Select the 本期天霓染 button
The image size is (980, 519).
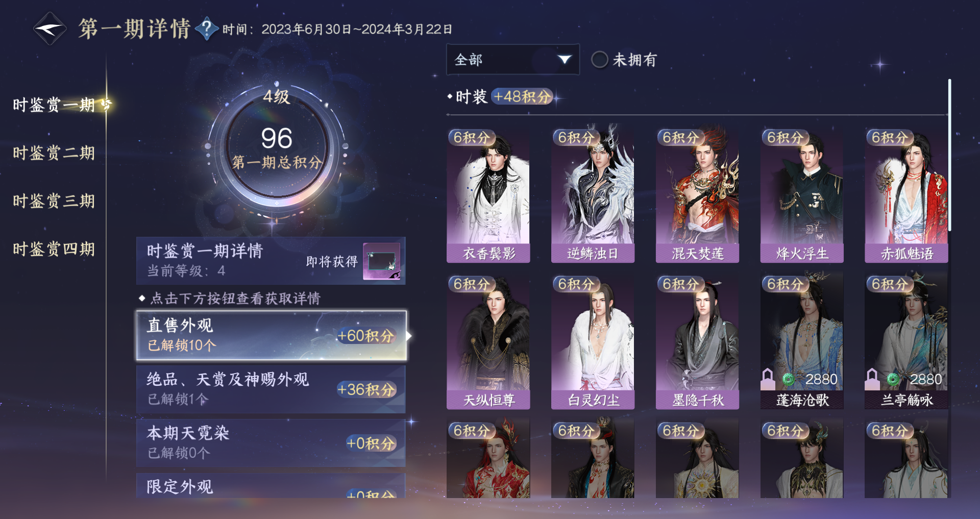(271, 443)
